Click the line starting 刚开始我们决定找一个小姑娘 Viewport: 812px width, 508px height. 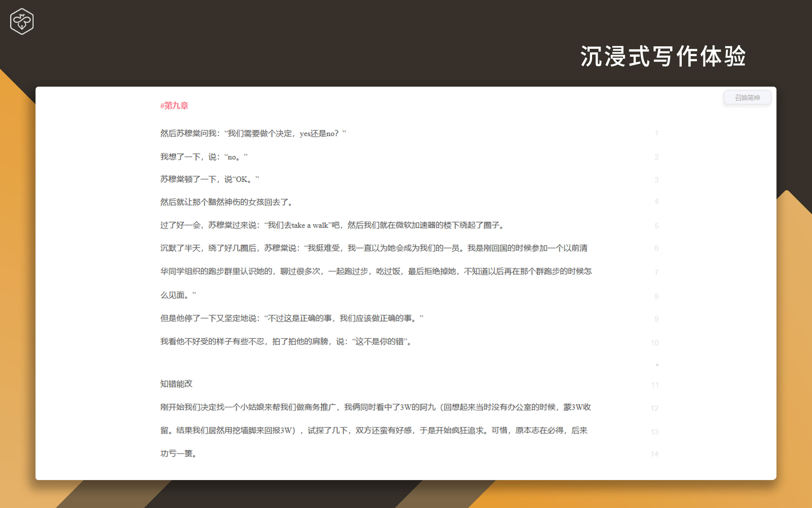[x=376, y=408]
